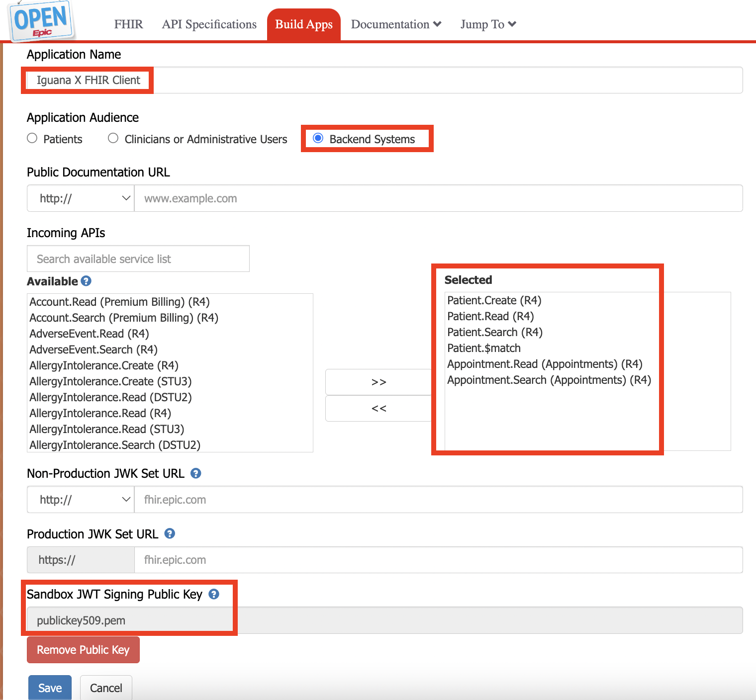This screenshot has width=756, height=700.
Task: Click the Public Documentation URL text field
Action: click(x=439, y=198)
